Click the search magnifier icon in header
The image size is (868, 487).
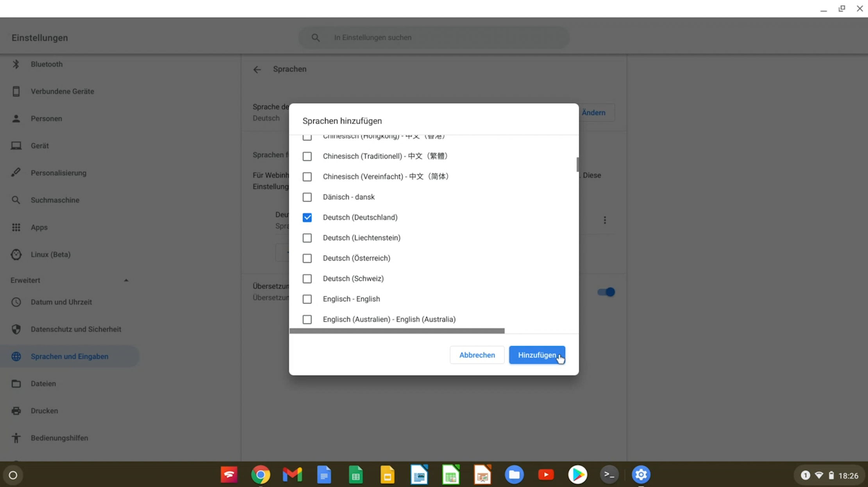point(316,38)
